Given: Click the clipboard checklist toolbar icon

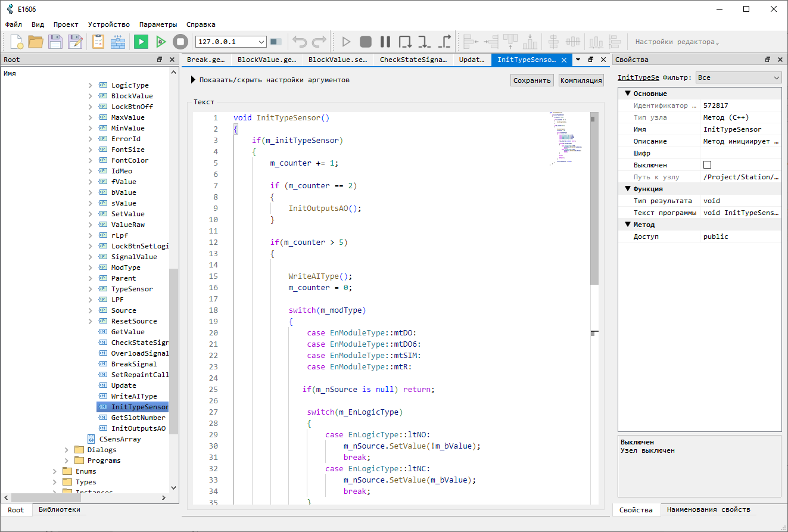Looking at the screenshot, I should click(x=98, y=42).
